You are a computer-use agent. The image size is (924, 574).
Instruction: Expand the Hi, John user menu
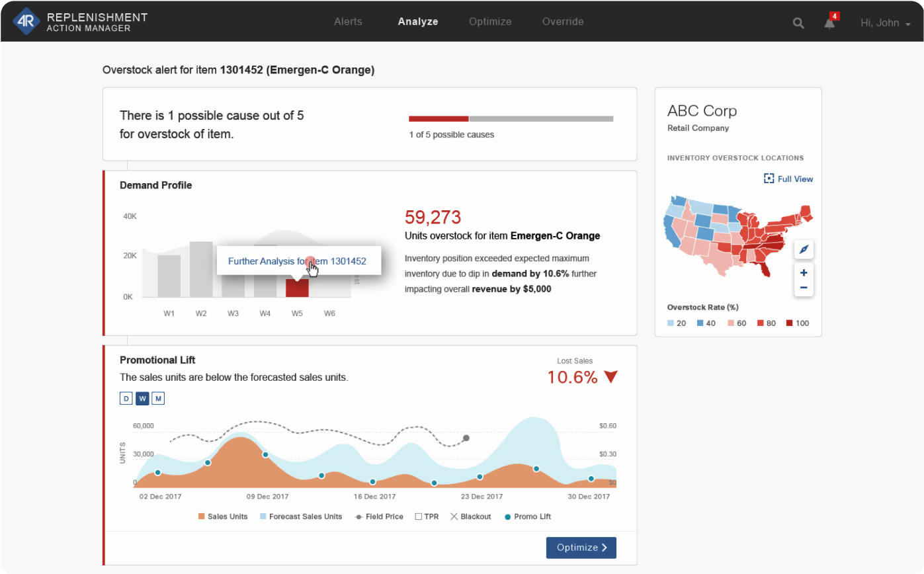(x=884, y=23)
